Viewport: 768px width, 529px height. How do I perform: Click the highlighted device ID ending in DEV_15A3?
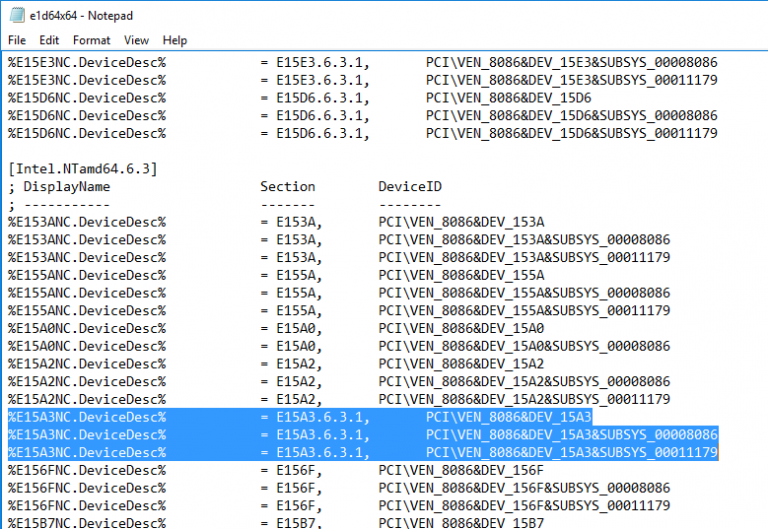pos(509,417)
